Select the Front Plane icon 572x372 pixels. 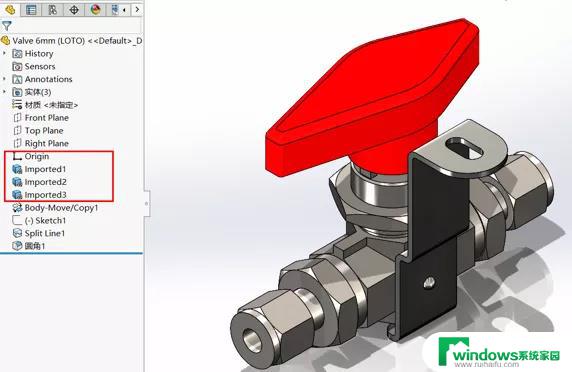pyautogui.click(x=17, y=117)
